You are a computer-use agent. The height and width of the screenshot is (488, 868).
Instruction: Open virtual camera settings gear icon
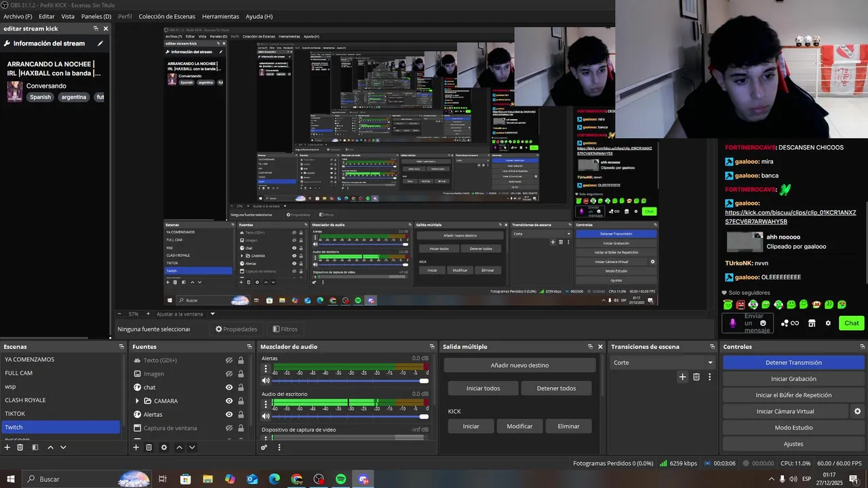coord(857,411)
